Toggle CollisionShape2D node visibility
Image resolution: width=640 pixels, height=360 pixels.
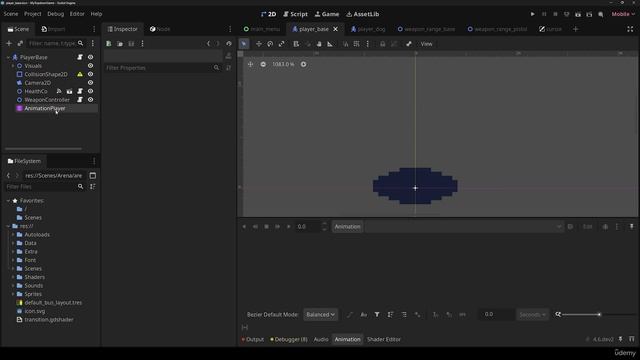[x=91, y=74]
